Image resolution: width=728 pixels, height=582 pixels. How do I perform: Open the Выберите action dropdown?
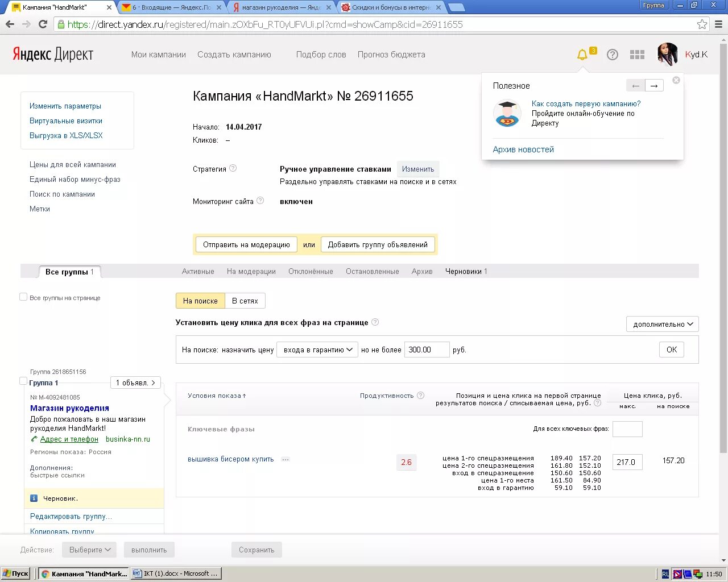click(x=89, y=550)
